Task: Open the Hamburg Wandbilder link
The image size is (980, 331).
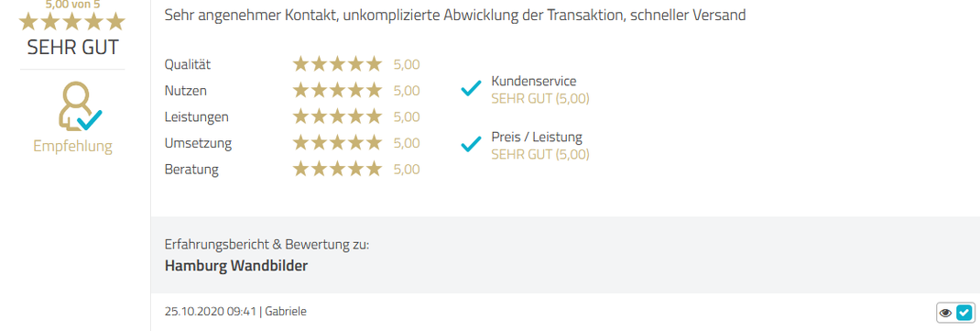Action: click(x=236, y=266)
